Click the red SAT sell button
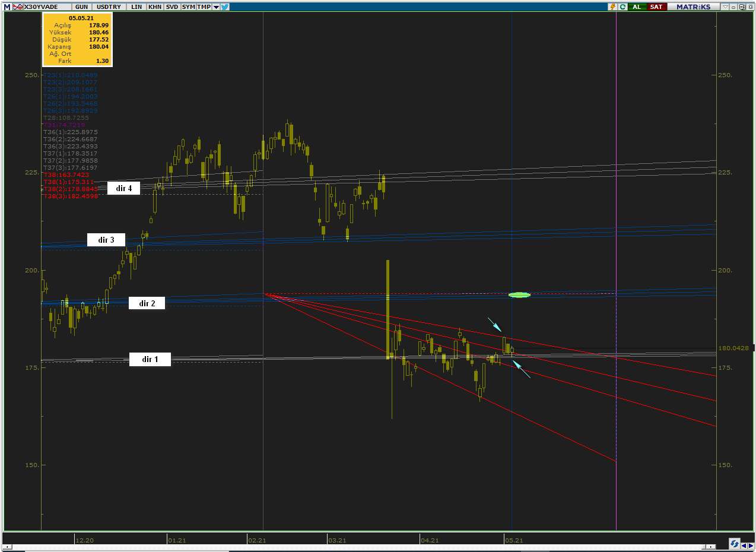This screenshot has width=756, height=552. click(x=656, y=7)
